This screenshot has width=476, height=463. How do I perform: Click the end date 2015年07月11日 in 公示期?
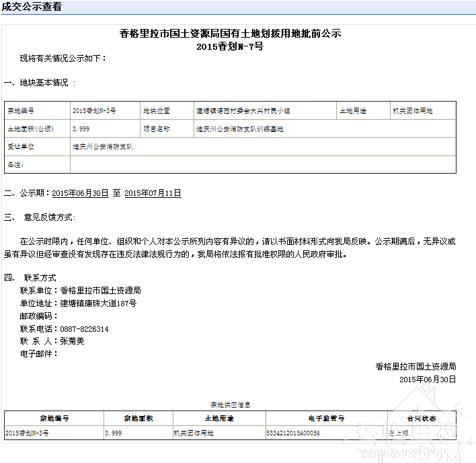click(153, 193)
